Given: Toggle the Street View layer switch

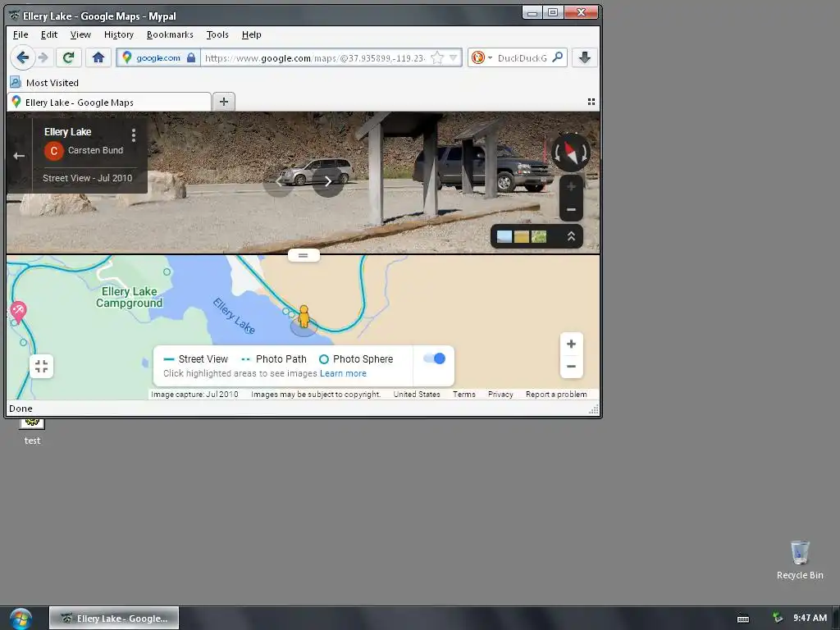Looking at the screenshot, I should tap(435, 358).
